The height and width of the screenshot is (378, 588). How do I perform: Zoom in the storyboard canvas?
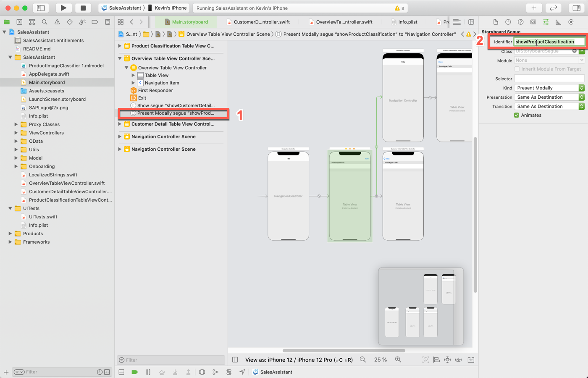pyautogui.click(x=398, y=360)
